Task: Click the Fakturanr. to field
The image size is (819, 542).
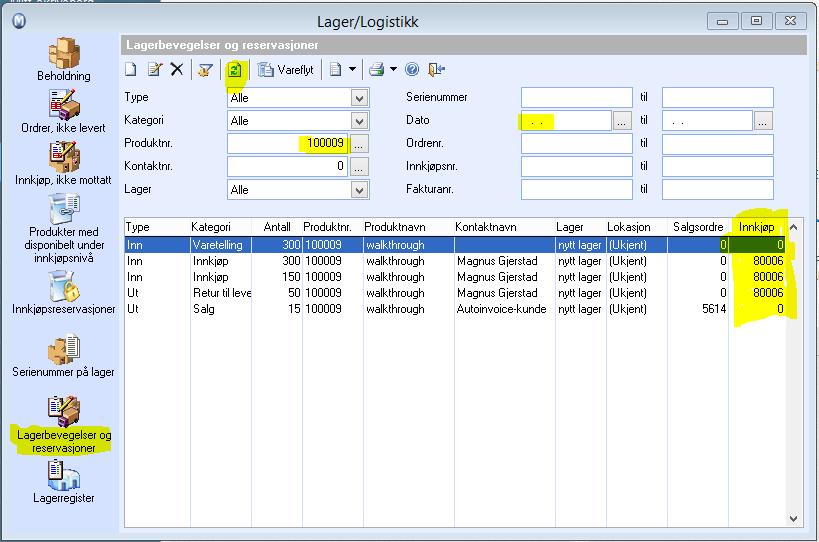Action: (x=718, y=190)
